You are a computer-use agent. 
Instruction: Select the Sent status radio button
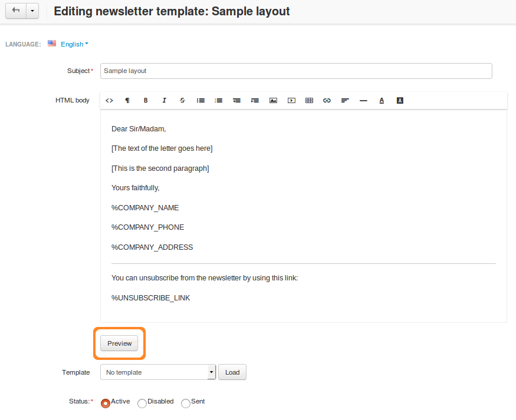point(186,404)
